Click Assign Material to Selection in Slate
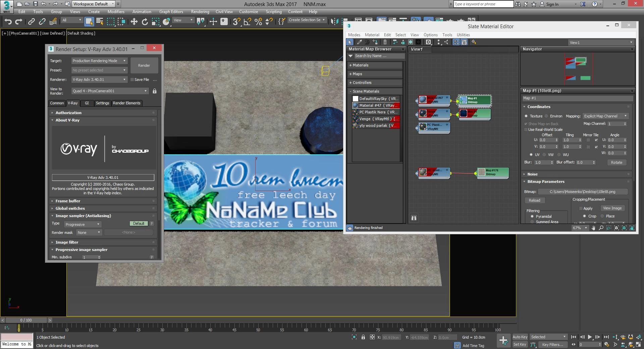644x349 pixels. pos(375,42)
